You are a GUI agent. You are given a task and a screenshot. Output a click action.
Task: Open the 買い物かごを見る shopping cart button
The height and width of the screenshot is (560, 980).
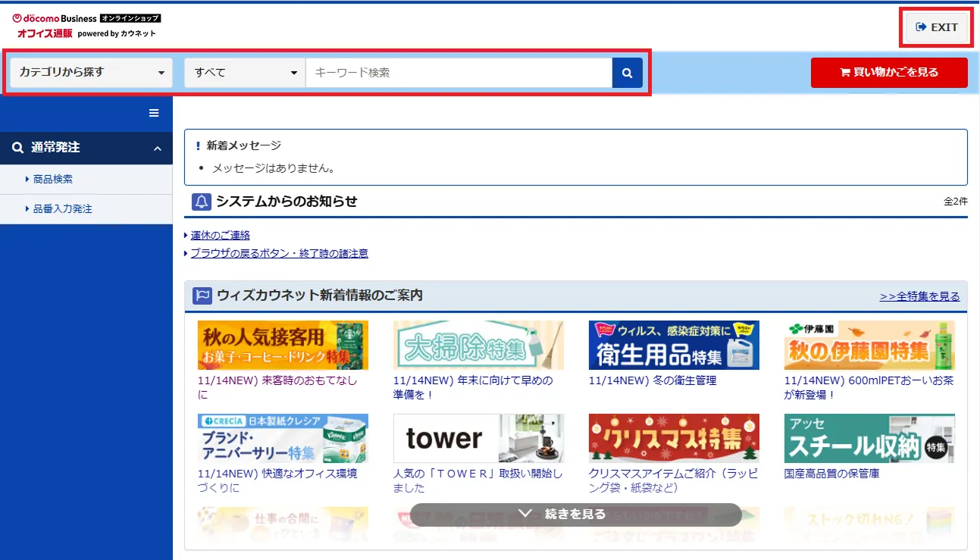[888, 73]
